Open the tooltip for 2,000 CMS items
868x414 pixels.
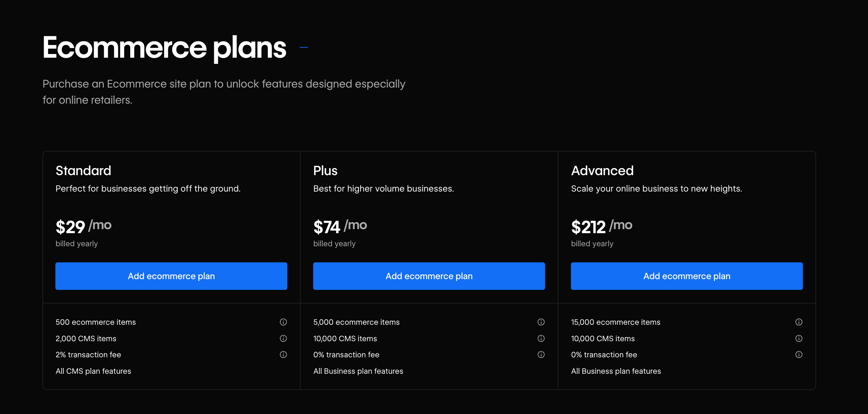[x=283, y=339]
